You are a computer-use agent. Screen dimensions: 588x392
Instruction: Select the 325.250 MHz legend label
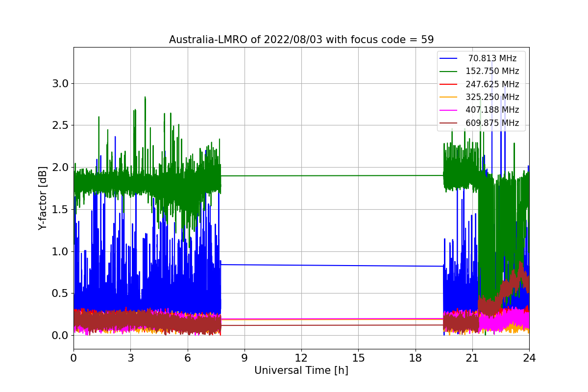coord(492,97)
